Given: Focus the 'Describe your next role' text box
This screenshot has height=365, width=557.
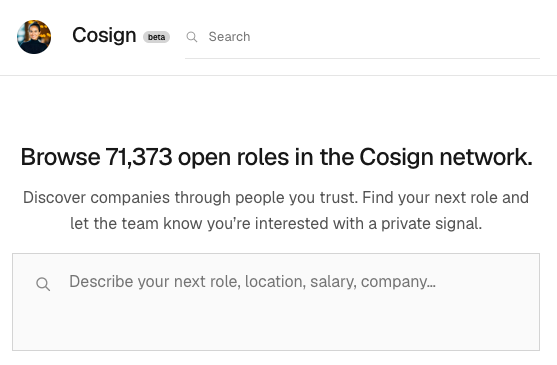Looking at the screenshot, I should [276, 302].
